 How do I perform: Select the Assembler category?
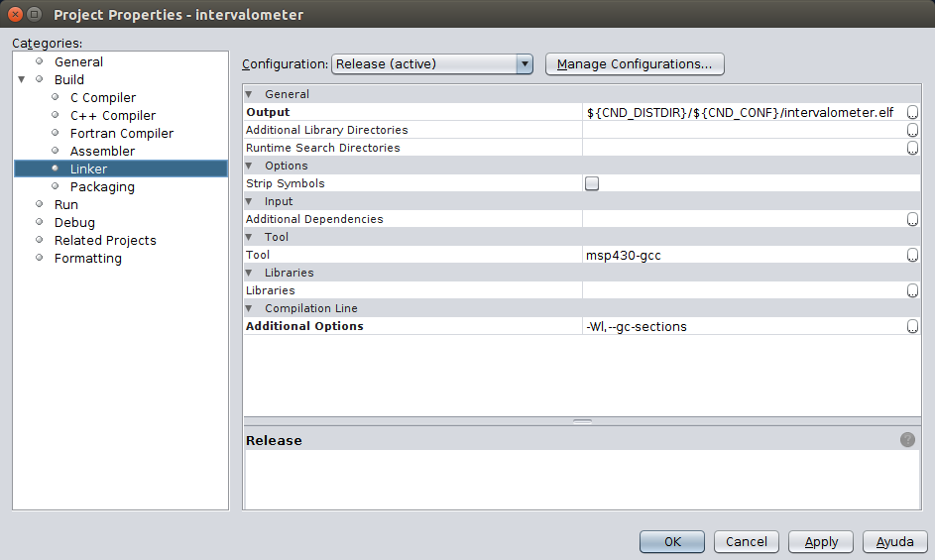(x=102, y=152)
